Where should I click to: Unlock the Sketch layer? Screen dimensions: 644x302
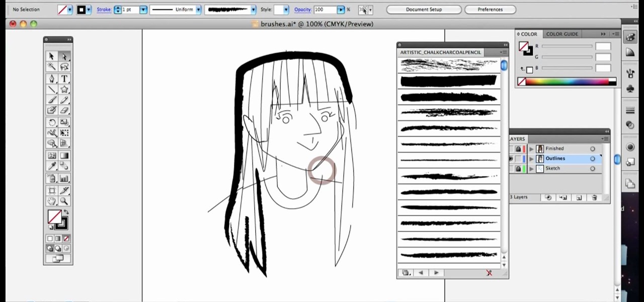click(518, 169)
